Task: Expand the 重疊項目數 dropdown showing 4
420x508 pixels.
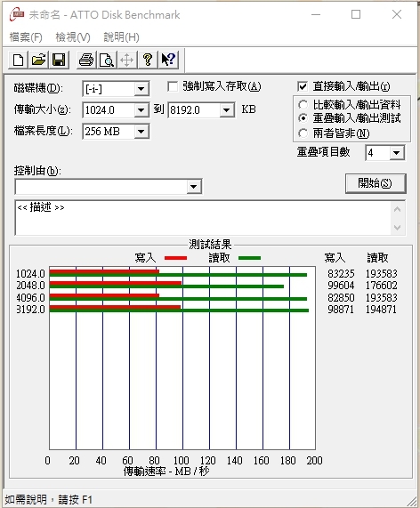Action: (397, 153)
